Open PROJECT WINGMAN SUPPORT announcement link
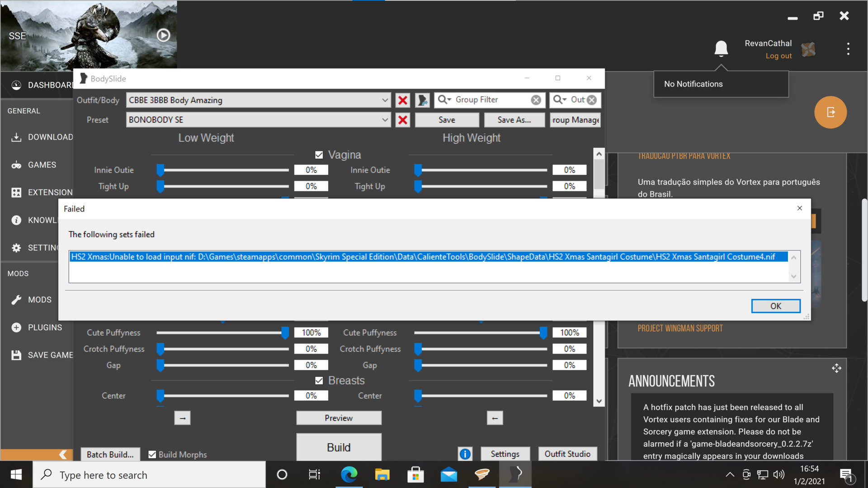This screenshot has width=868, height=488. point(680,328)
